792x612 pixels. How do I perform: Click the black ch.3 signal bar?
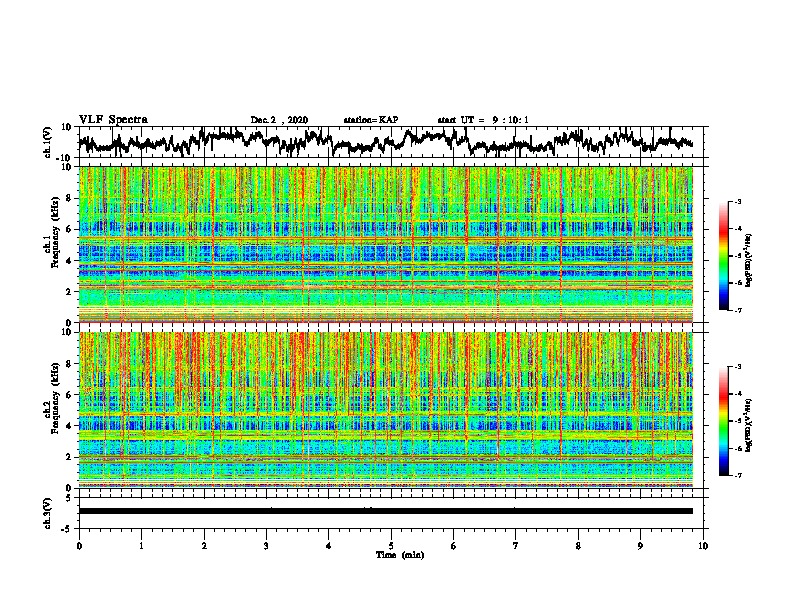[x=386, y=511]
